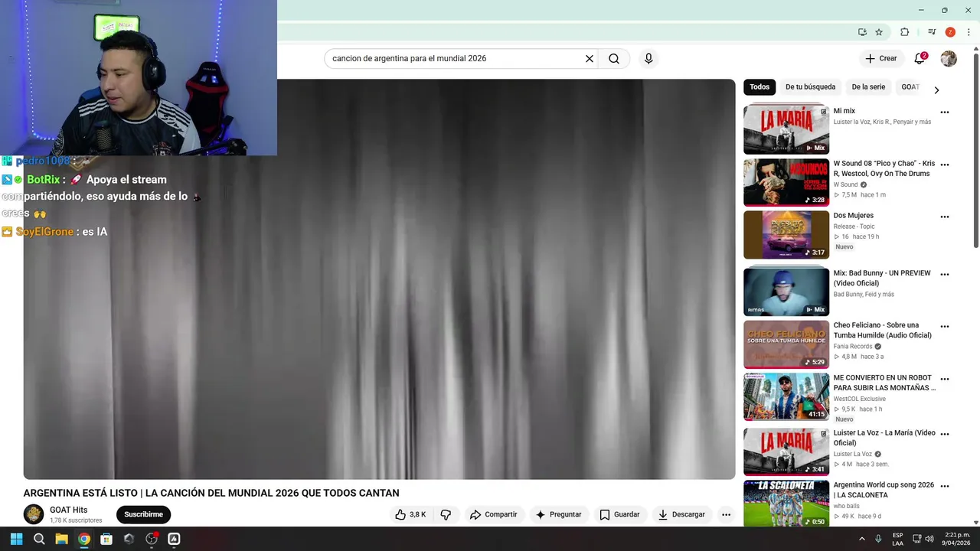Open Luister La Voz 3:41 video thumbnail
The image size is (980, 551).
pyautogui.click(x=786, y=452)
